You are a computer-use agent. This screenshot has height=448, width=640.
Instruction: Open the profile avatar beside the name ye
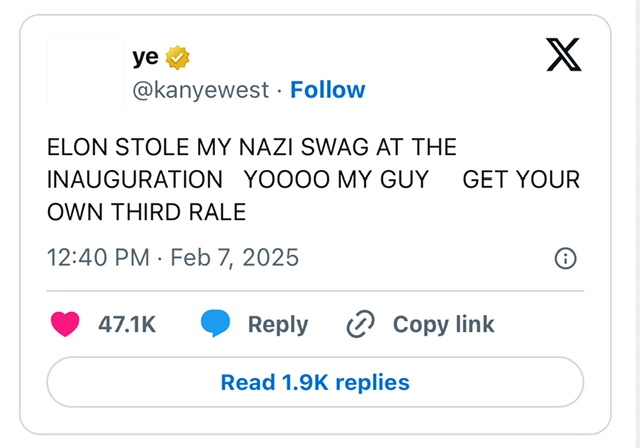click(x=84, y=73)
